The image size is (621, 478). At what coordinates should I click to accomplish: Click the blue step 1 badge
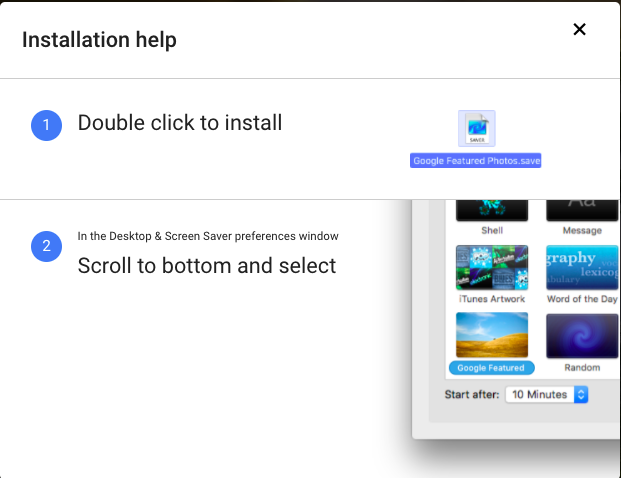[46, 125]
